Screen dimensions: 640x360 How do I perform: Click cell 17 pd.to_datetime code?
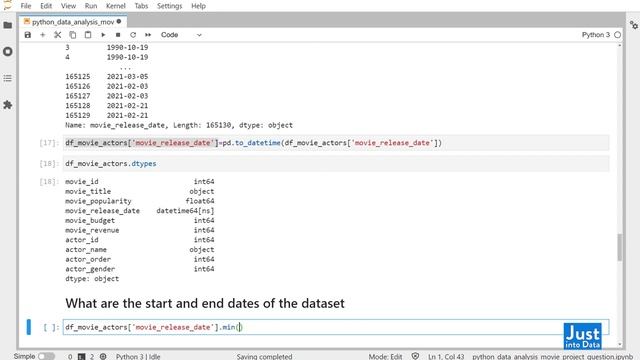[336, 143]
